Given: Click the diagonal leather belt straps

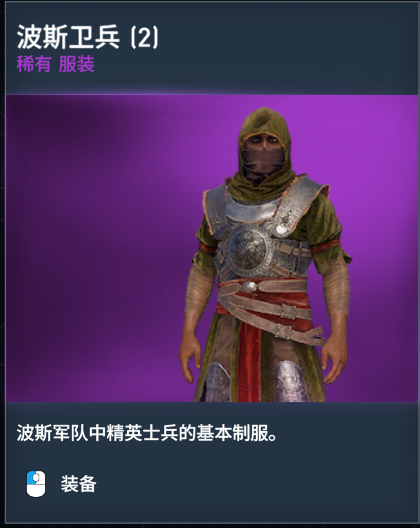Looking at the screenshot, I should click(273, 319).
